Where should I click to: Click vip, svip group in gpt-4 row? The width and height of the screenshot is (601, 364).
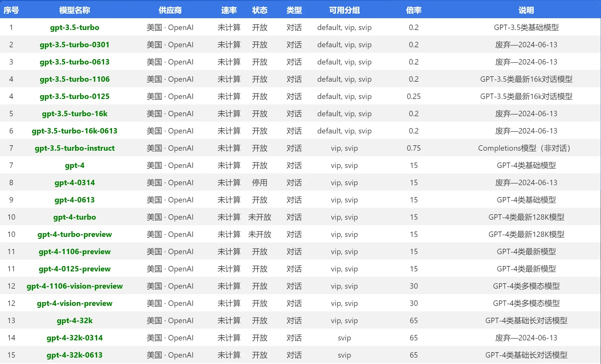(x=344, y=165)
